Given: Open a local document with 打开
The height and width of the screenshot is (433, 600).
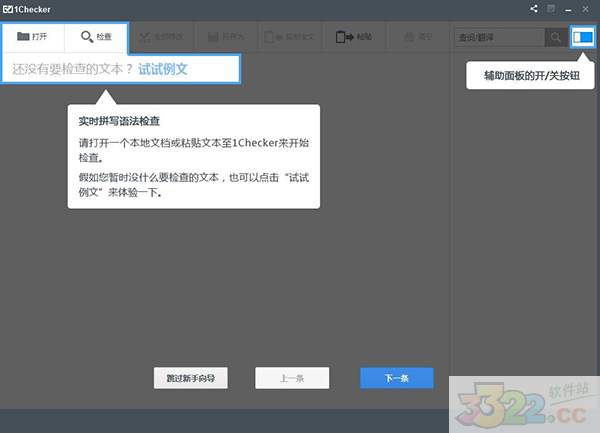Looking at the screenshot, I should point(33,37).
